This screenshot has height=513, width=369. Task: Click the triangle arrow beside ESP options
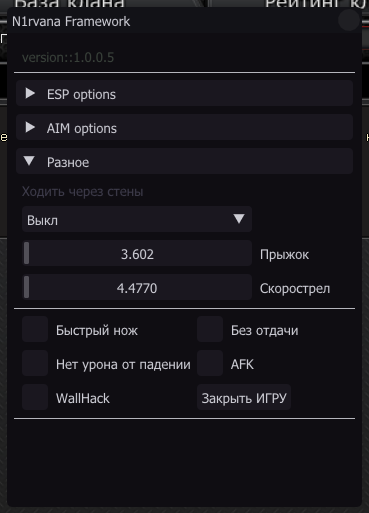30,93
